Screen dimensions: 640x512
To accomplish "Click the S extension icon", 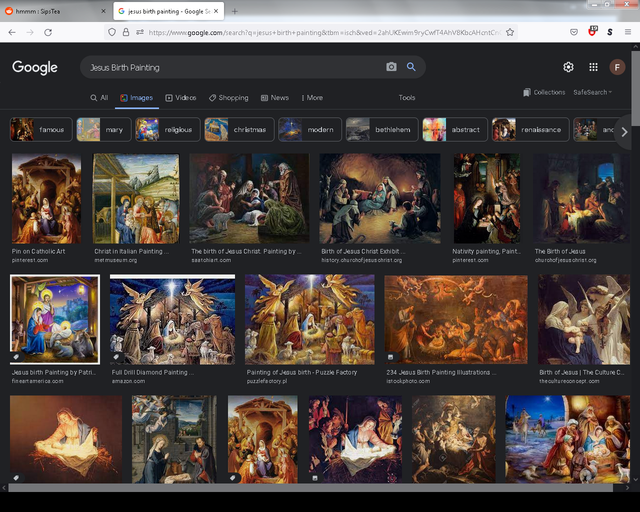I will [x=610, y=32].
